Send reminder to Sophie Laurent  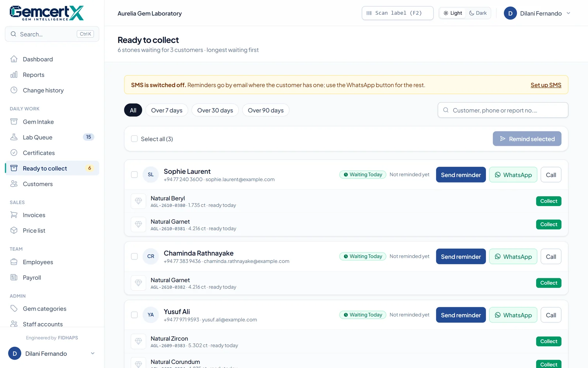point(461,175)
